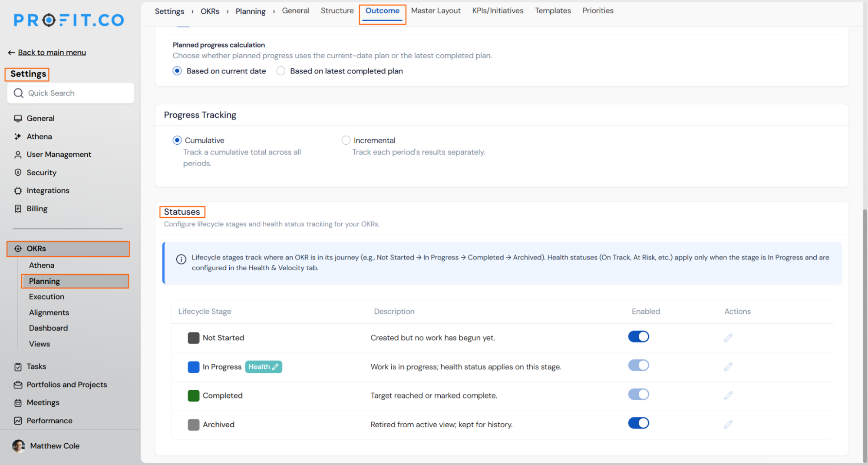Choose Cumulative progress tracking
This screenshot has height=465, width=868.
tap(177, 140)
